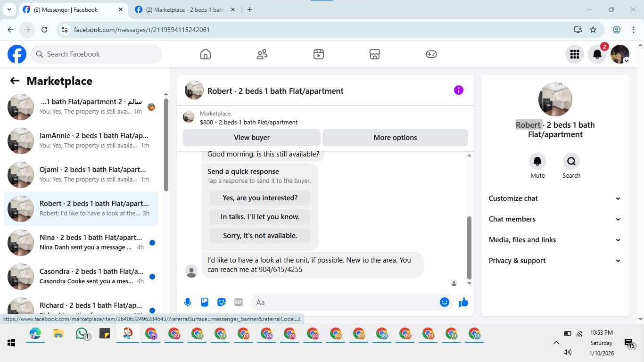This screenshot has width=644, height=362.
Task: Choose a GIF using GIF icon
Action: 239,302
